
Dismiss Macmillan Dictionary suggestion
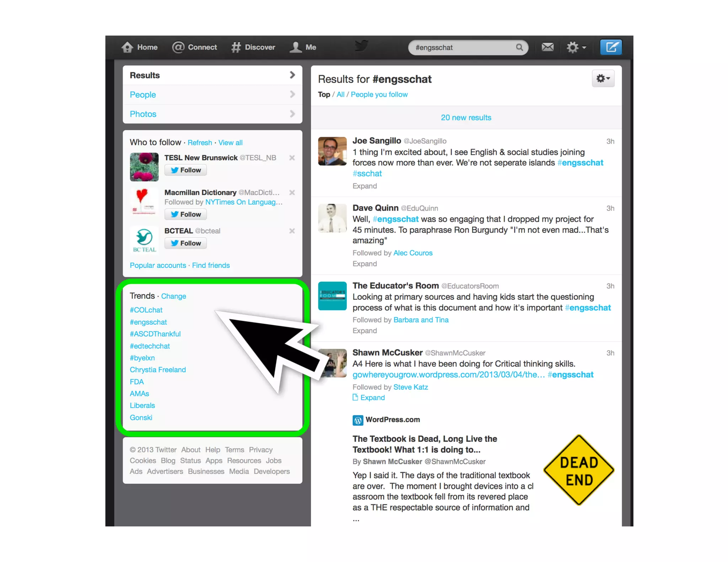tap(292, 193)
